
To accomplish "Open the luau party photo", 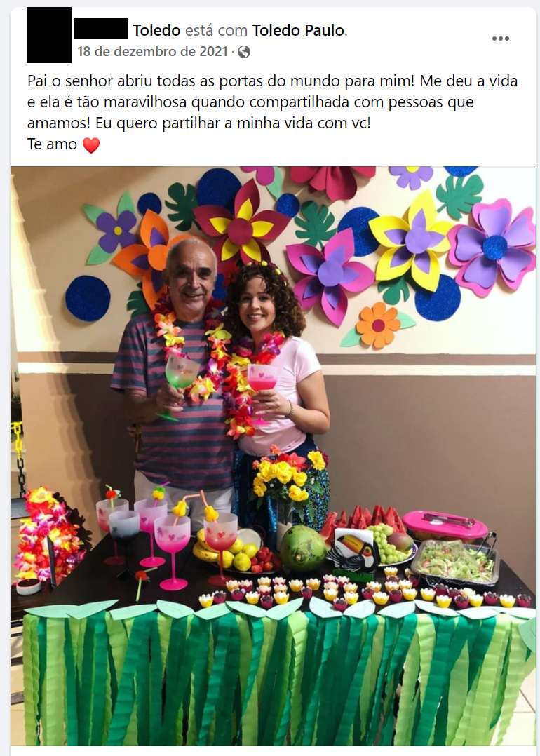I will tap(273, 456).
